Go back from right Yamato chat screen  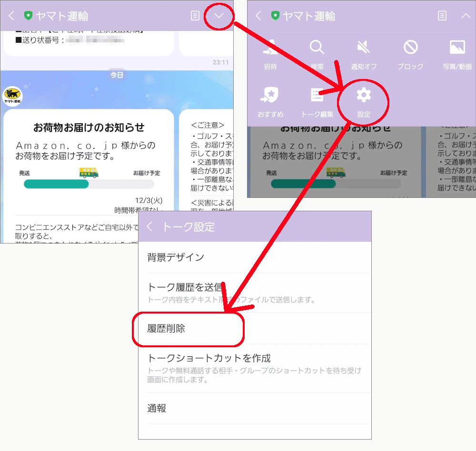(x=258, y=16)
